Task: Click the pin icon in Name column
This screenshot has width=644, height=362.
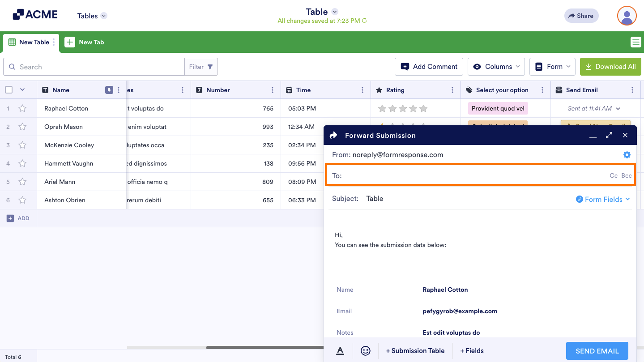Action: tap(109, 90)
